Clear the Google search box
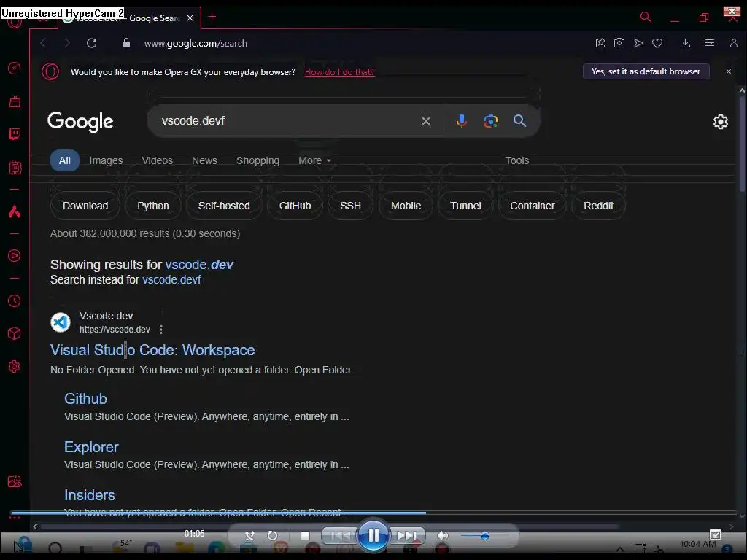This screenshot has height=560, width=747. point(426,121)
